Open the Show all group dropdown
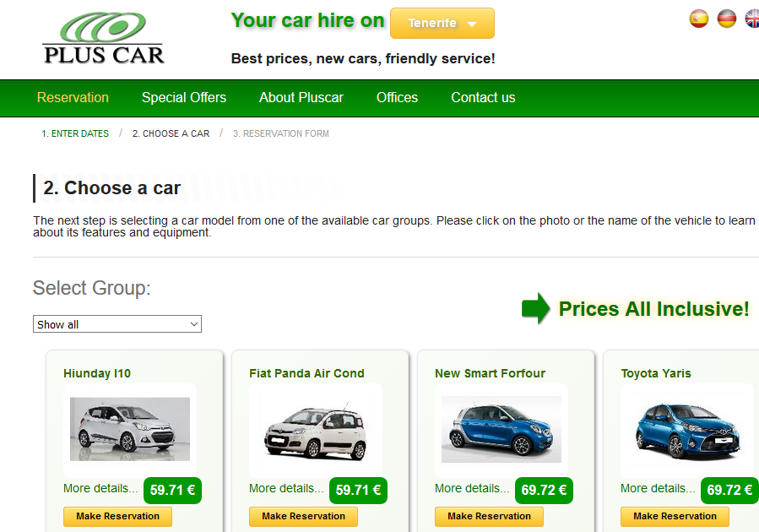Screen dimensions: 759x532 tap(117, 324)
